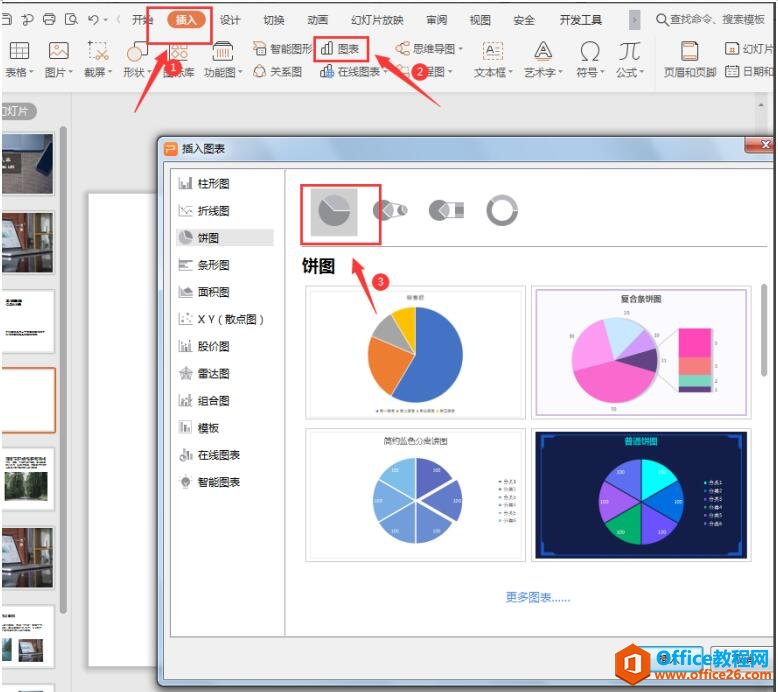The height and width of the screenshot is (692, 778).
Task: Switch to the Design (设计) tab
Action: (230, 20)
